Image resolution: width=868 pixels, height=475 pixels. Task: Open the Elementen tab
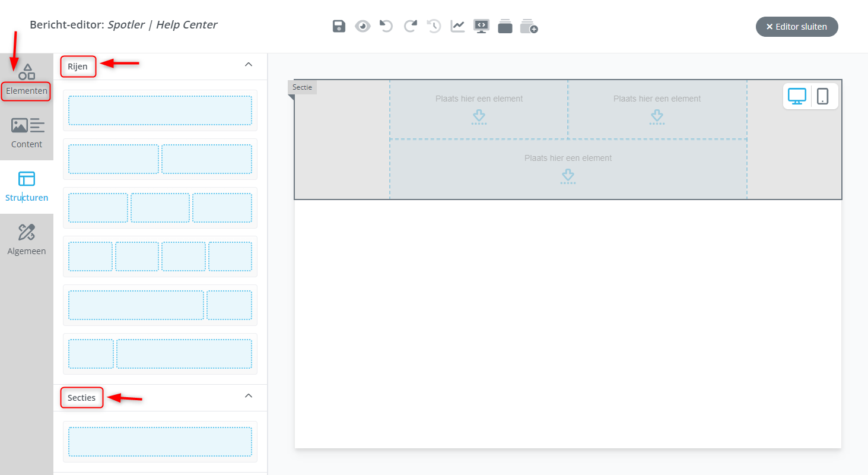click(x=26, y=80)
